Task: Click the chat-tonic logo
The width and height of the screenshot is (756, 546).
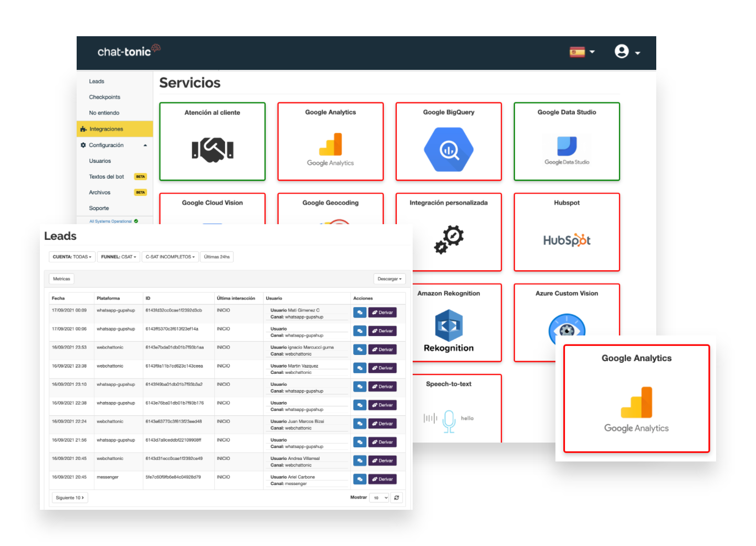Action: pyautogui.click(x=129, y=51)
